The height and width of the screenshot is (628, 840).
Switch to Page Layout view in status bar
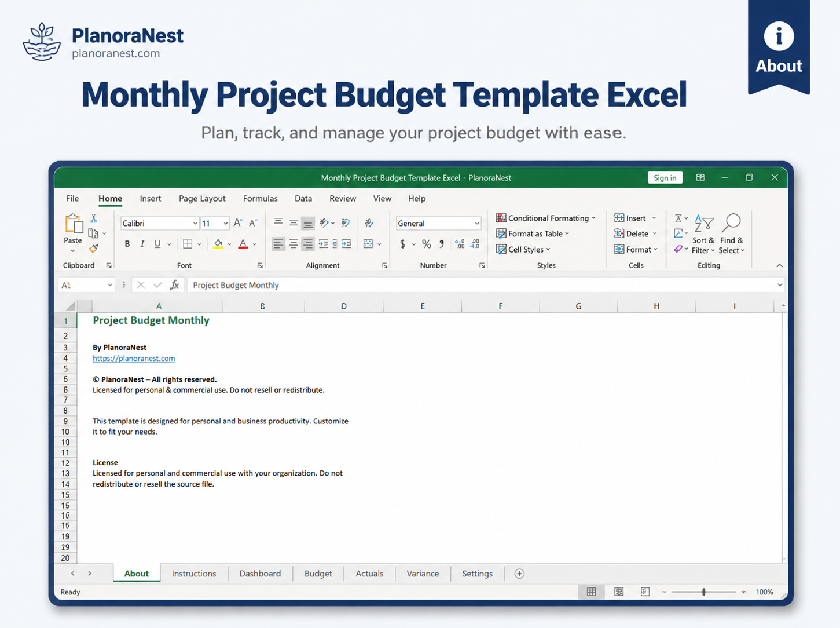click(x=619, y=592)
